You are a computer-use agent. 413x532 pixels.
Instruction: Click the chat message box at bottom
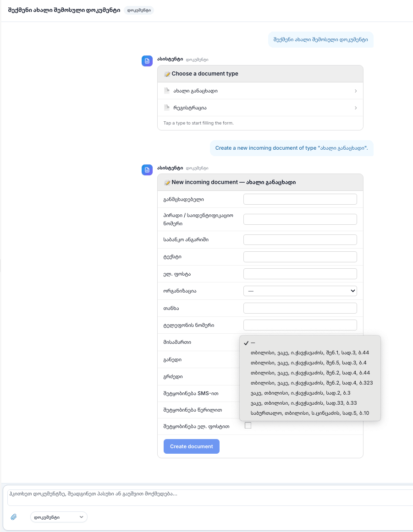210,497
